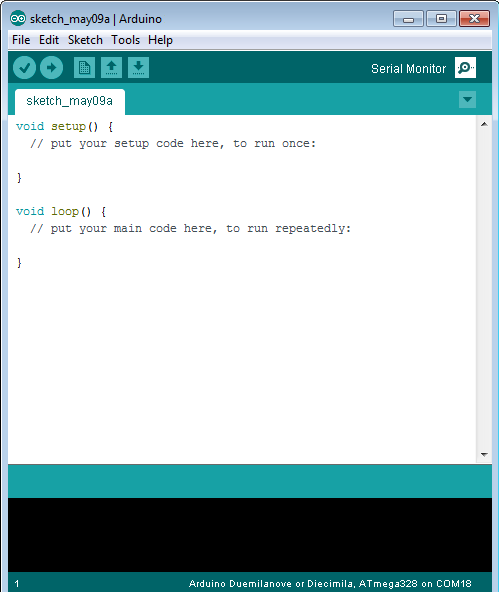Create a new sketch with document icon

click(84, 68)
